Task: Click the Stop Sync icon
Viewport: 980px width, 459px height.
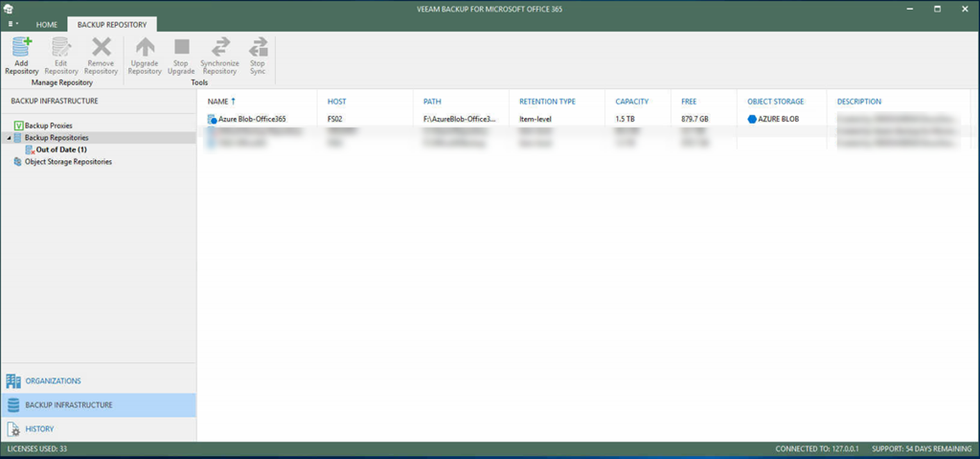Action: pyautogui.click(x=258, y=47)
